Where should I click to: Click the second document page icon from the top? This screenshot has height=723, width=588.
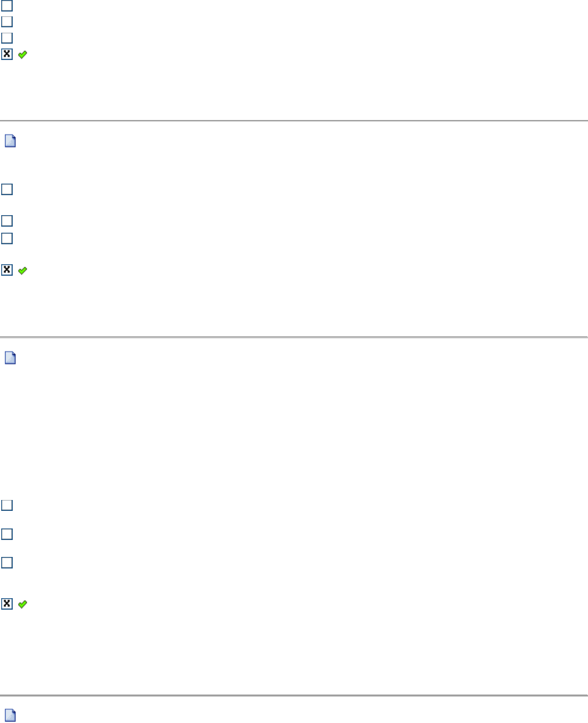10,358
